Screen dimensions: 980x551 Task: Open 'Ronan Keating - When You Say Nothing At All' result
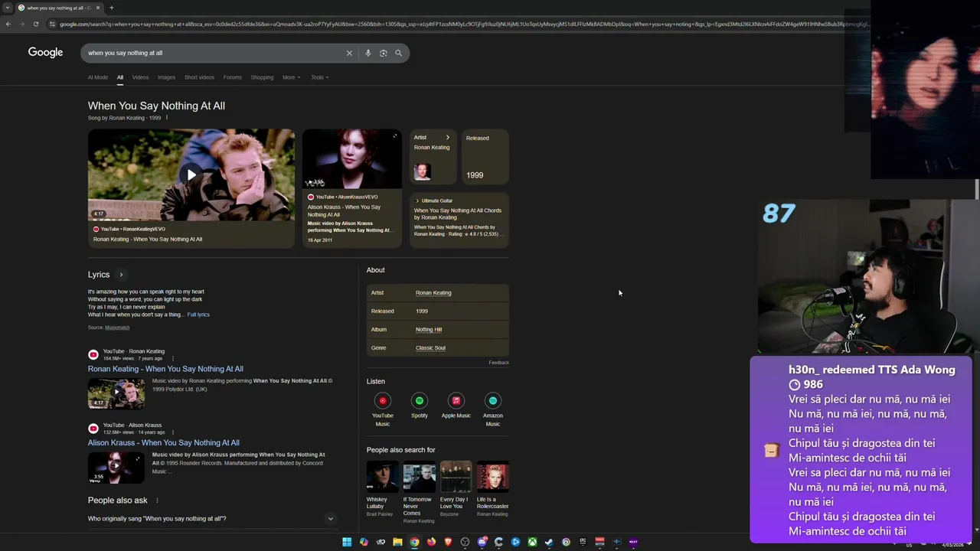pos(165,369)
